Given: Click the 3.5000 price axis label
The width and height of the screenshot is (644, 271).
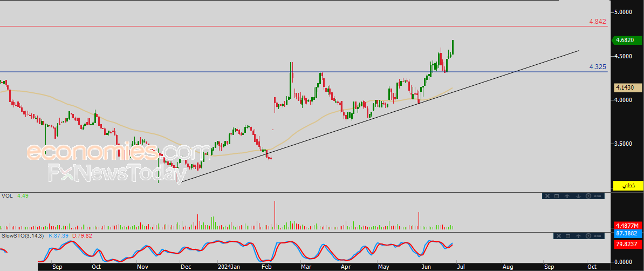Looking at the screenshot, I should point(624,144).
